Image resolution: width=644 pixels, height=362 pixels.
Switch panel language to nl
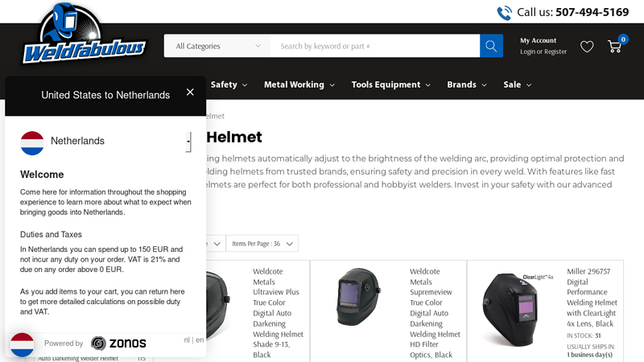[x=187, y=339]
